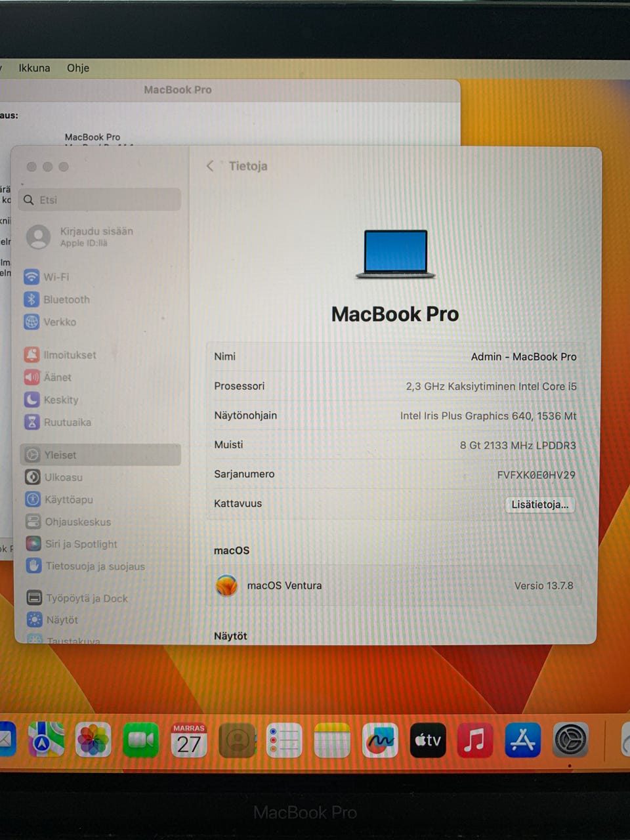The height and width of the screenshot is (840, 630).
Task: Launch Reminders from the Dock
Action: (284, 740)
